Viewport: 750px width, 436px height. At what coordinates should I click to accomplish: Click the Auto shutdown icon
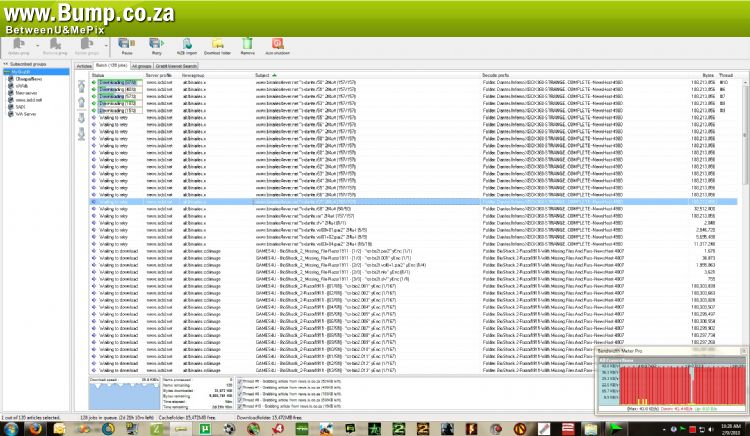point(278,45)
